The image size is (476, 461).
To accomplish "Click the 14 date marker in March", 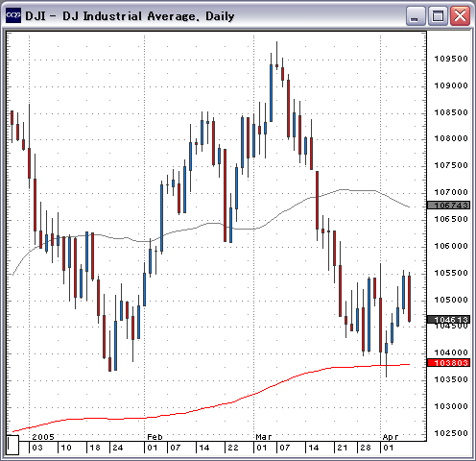I will point(314,448).
